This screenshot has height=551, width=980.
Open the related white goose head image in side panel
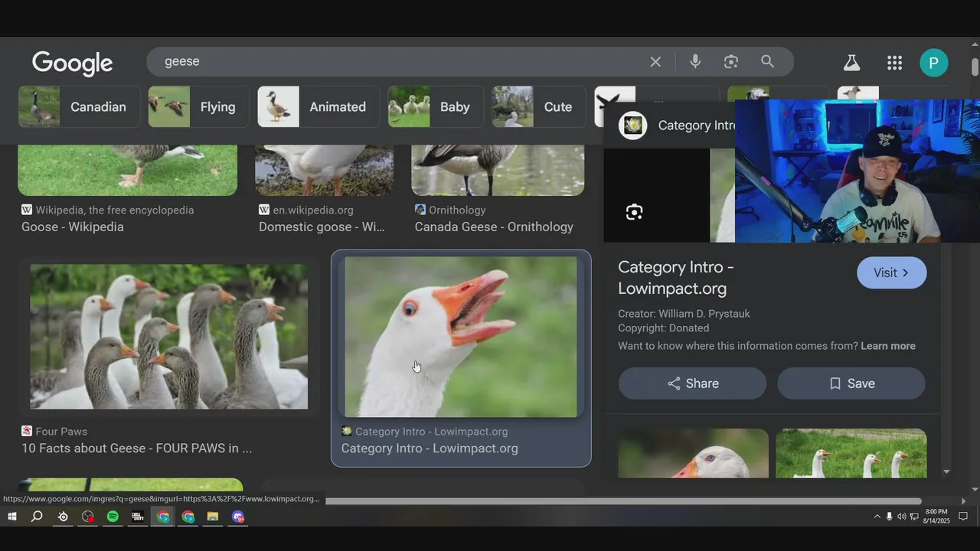tap(693, 453)
